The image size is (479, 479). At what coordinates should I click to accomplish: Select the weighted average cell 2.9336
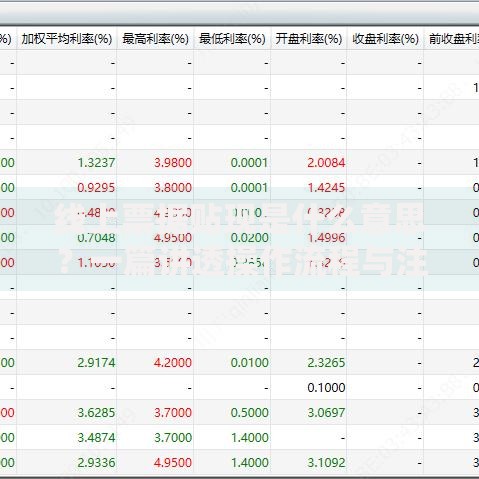click(96, 463)
